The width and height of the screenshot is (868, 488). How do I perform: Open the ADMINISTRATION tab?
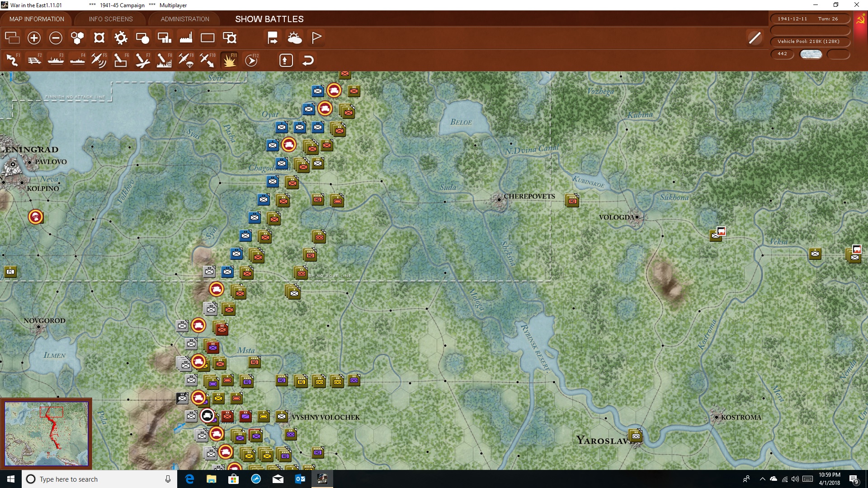(x=185, y=19)
